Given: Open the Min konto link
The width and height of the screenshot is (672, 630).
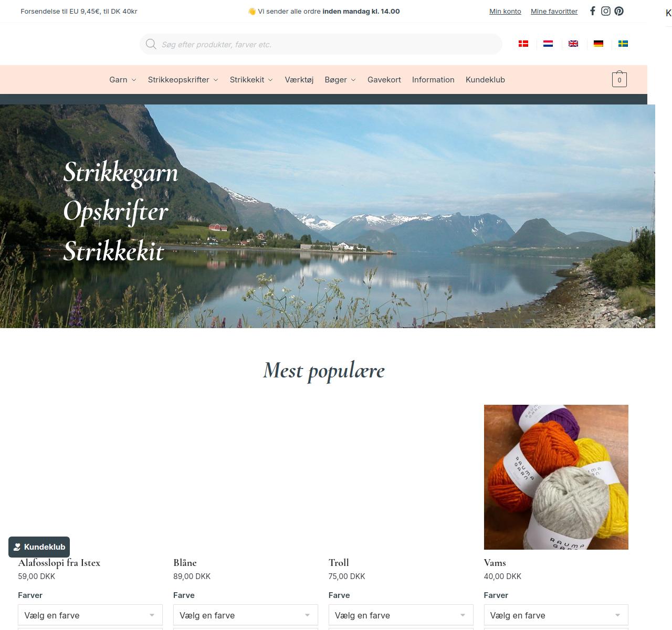Looking at the screenshot, I should click(x=505, y=11).
